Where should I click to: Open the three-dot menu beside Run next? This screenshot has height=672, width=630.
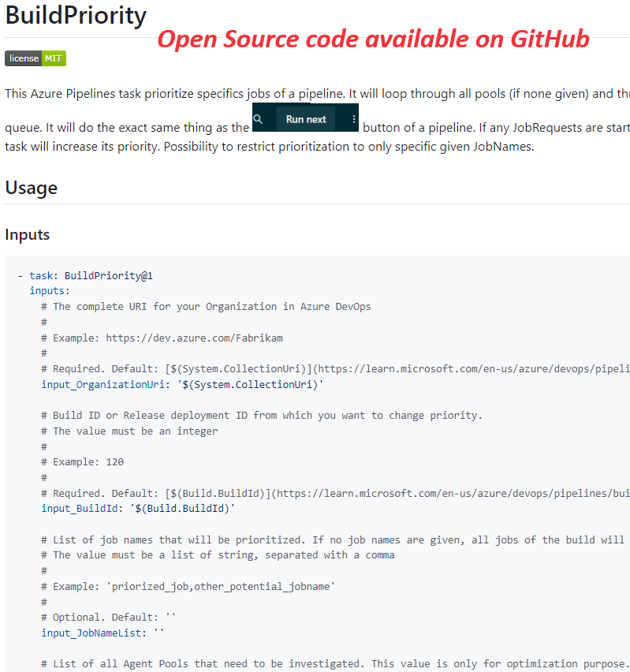tap(353, 119)
